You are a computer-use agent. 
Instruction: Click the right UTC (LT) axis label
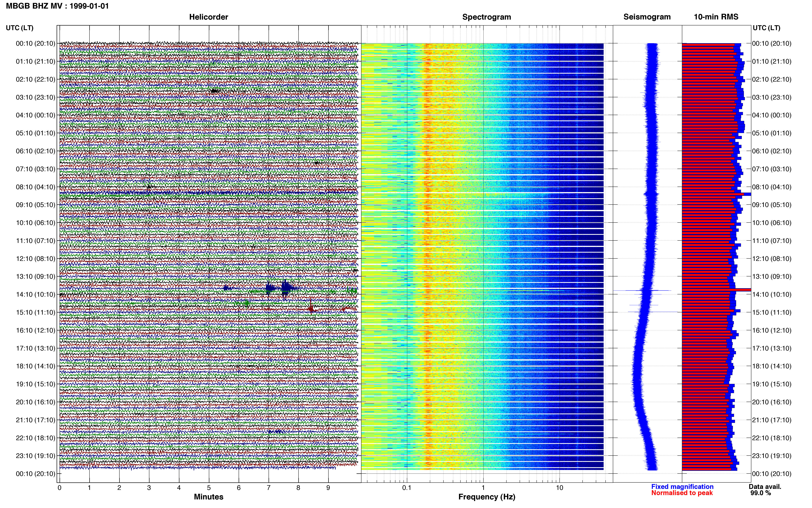coord(766,28)
